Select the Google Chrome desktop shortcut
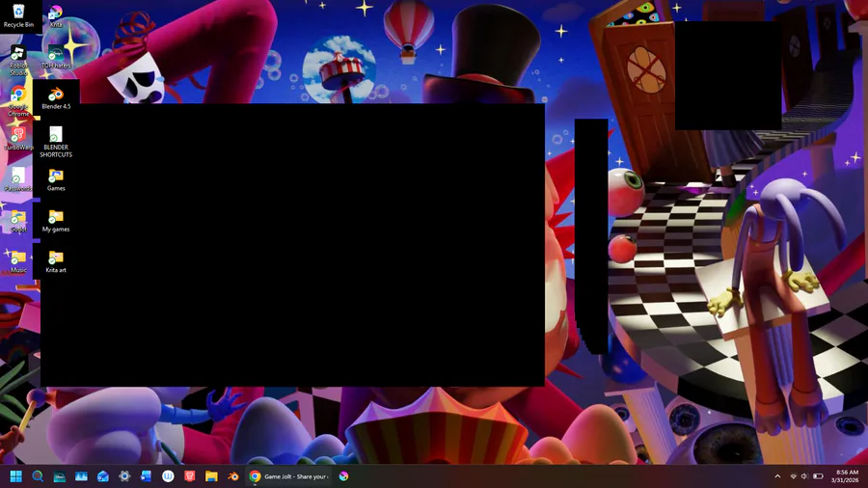The width and height of the screenshot is (868, 488). 18,102
